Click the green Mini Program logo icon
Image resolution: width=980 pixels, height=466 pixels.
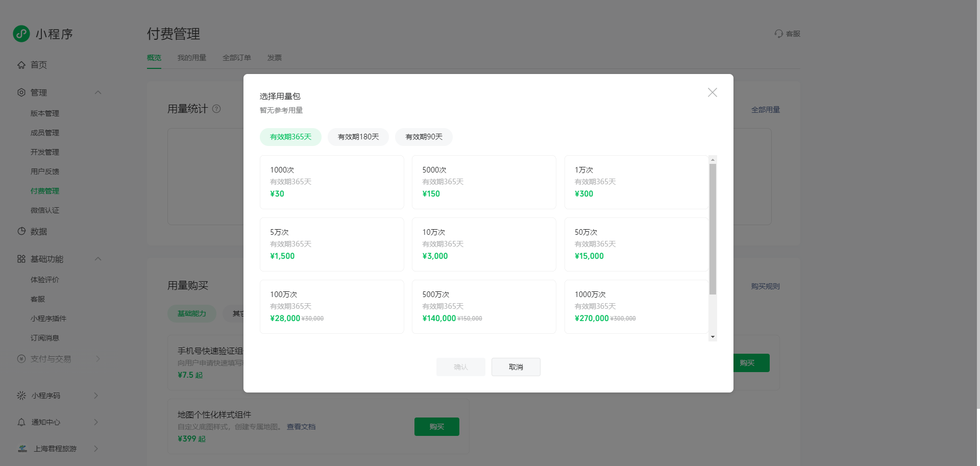click(21, 34)
